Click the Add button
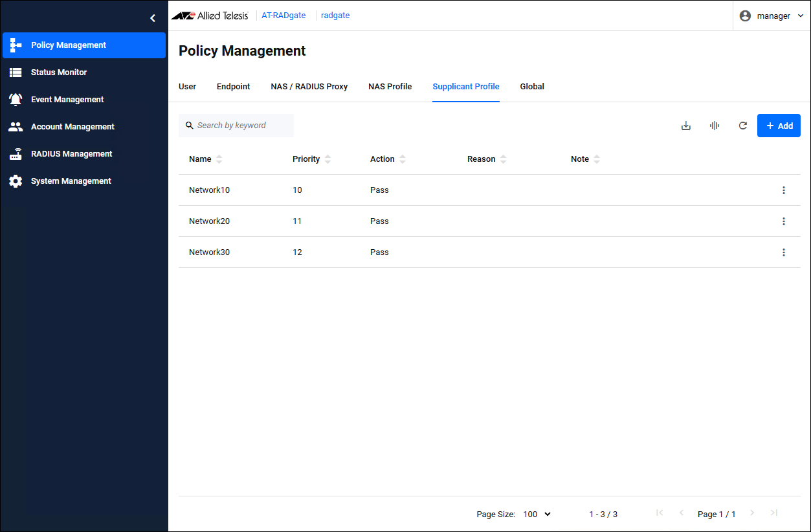The height and width of the screenshot is (532, 811). [779, 126]
